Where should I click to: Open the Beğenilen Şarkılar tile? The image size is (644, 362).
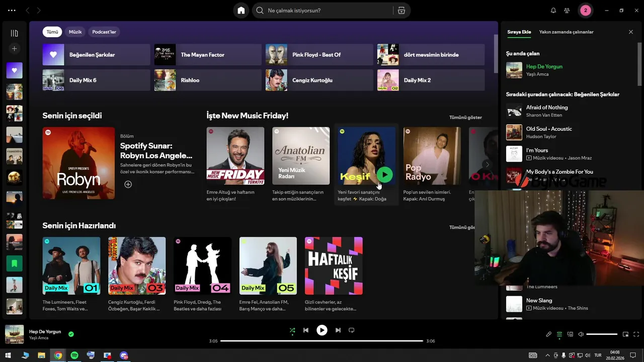(x=96, y=55)
